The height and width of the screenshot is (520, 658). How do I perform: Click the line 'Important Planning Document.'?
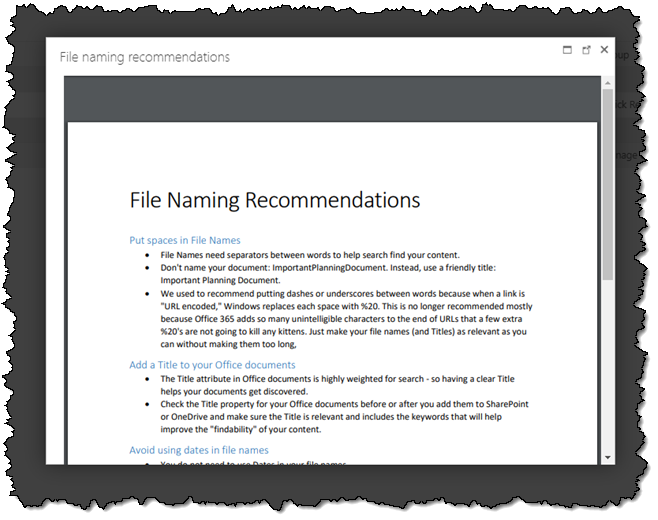point(220,280)
